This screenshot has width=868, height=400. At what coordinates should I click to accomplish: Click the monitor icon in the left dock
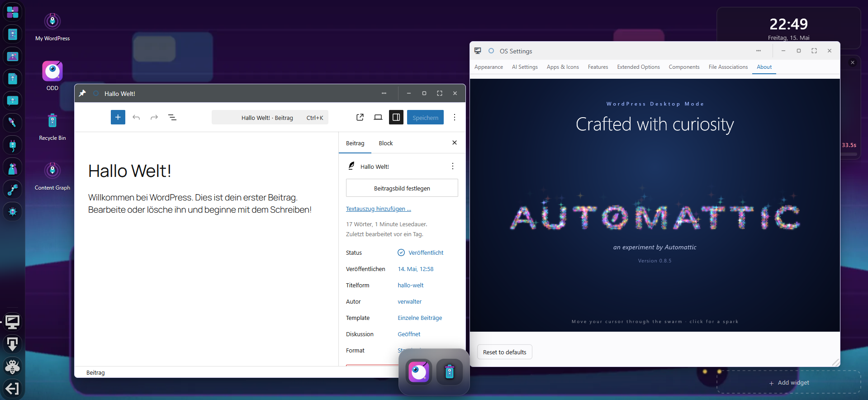(13, 322)
